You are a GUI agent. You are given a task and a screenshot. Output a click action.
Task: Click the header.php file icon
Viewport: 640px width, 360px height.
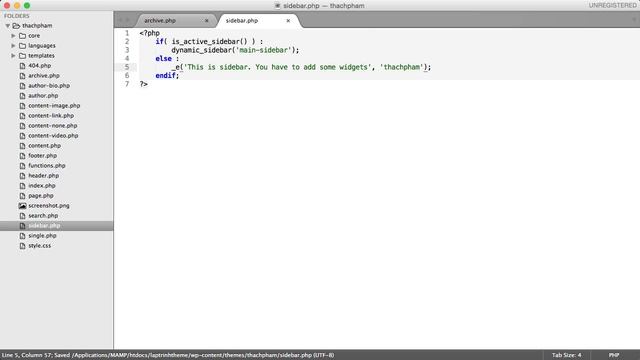(x=22, y=176)
